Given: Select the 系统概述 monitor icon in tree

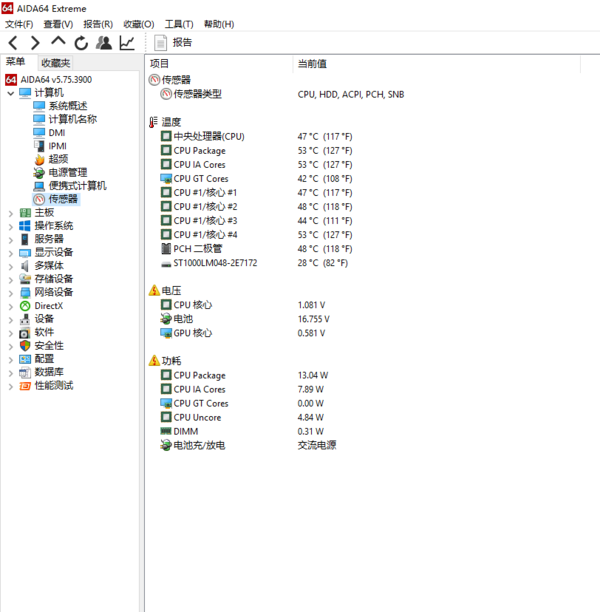Looking at the screenshot, I should (x=39, y=106).
